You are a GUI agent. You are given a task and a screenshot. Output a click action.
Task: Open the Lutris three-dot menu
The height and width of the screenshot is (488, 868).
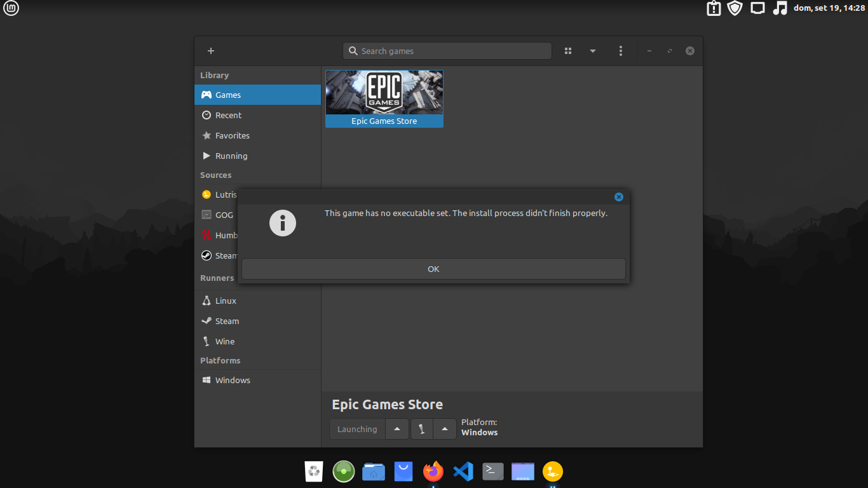tap(621, 51)
